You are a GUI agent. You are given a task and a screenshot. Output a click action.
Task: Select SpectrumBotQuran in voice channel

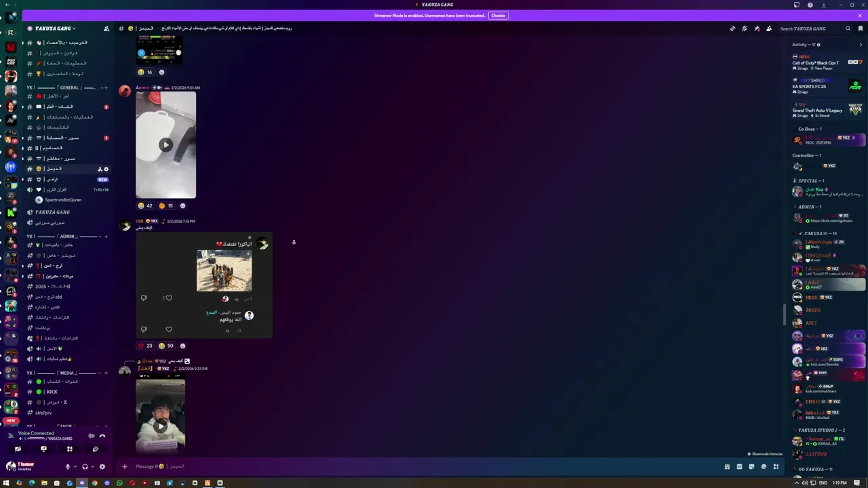pos(68,200)
